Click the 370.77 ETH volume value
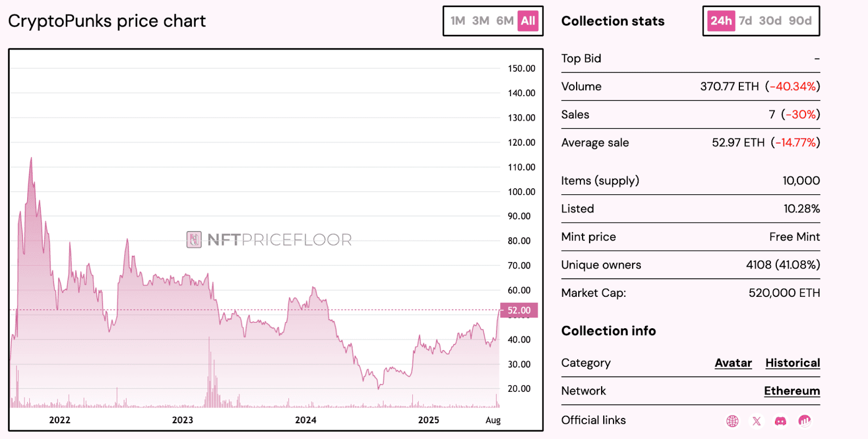The width and height of the screenshot is (868, 439). point(730,86)
